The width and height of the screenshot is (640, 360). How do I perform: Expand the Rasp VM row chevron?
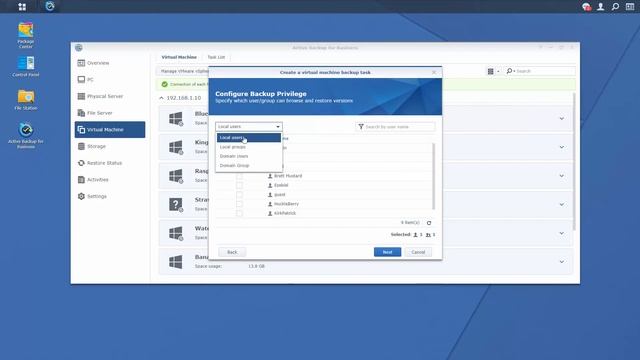click(562, 176)
